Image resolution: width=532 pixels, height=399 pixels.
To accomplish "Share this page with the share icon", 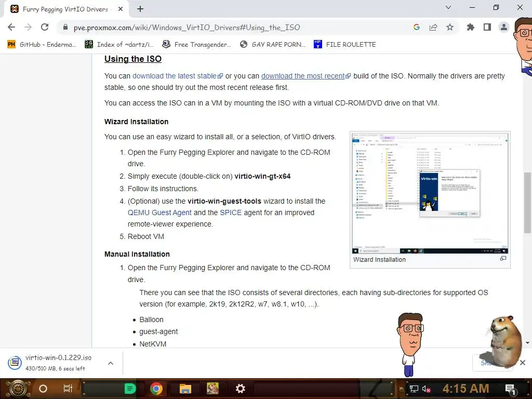I will click(433, 27).
